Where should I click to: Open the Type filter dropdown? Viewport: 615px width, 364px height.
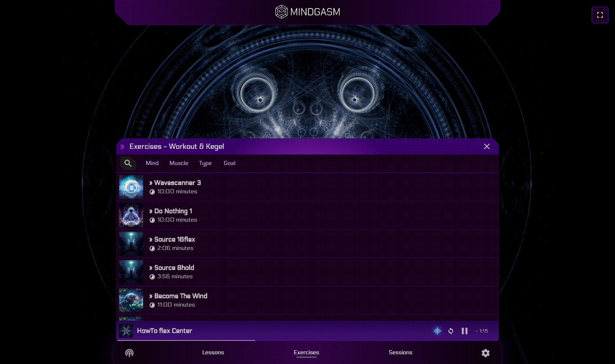point(205,163)
